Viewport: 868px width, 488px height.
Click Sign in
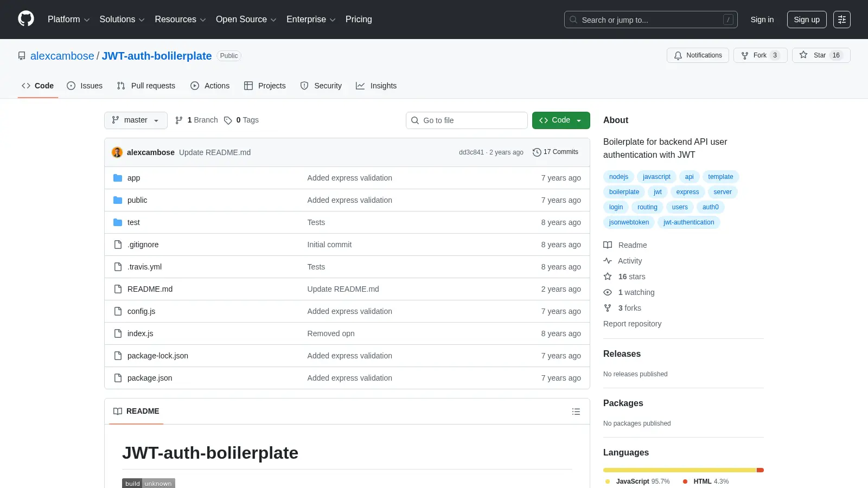click(762, 20)
